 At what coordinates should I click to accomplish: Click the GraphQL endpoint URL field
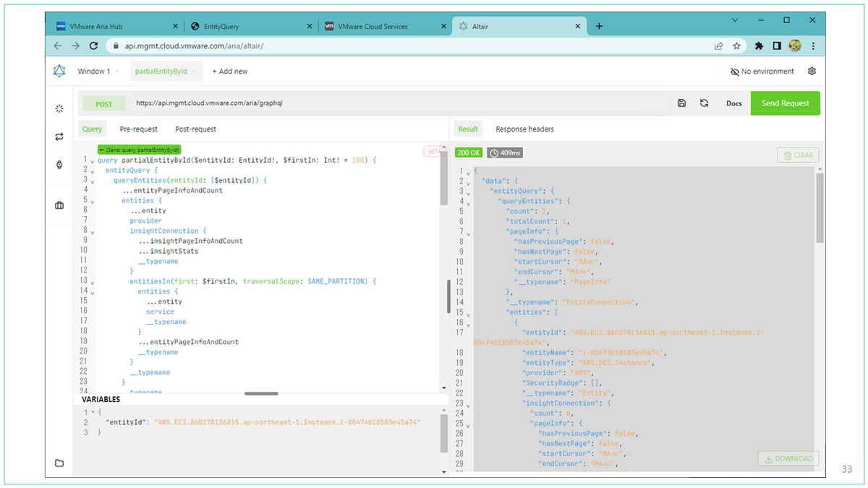tap(401, 103)
